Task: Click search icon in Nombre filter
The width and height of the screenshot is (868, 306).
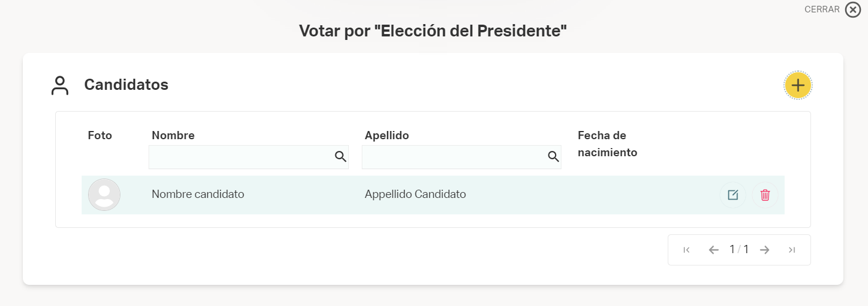Action: tap(340, 156)
